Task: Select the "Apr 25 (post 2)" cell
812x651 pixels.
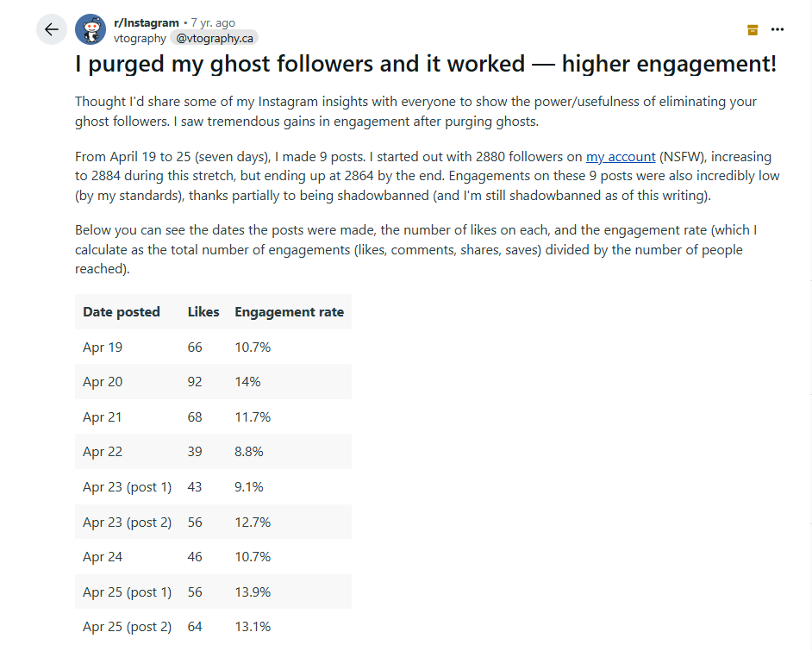Action: tap(127, 627)
